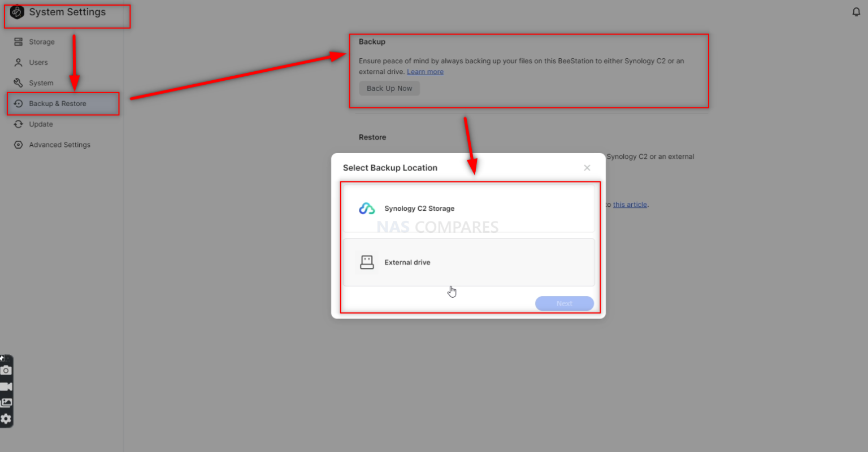Click the Synology C2 cloud icon
The width and height of the screenshot is (868, 452).
tap(367, 208)
